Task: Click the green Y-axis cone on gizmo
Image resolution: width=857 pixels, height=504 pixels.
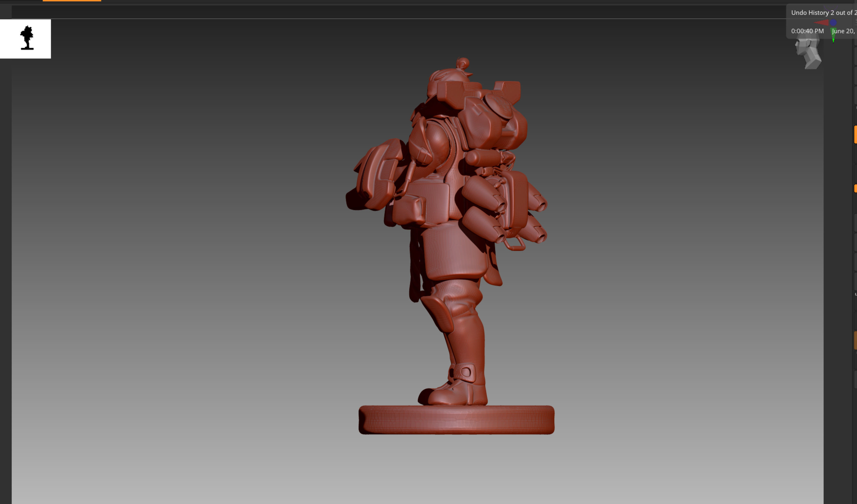Action: pos(833,35)
